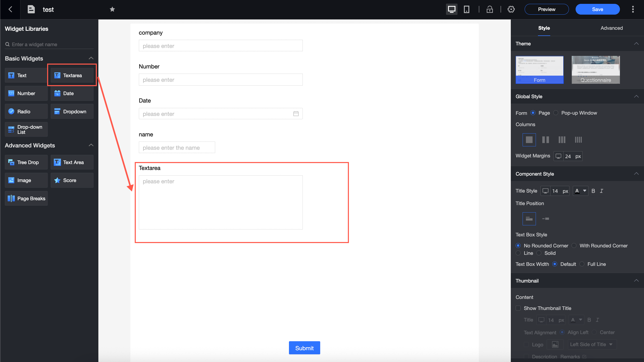The height and width of the screenshot is (362, 644).
Task: Open the Left Side of Title dropdown
Action: pos(592,344)
